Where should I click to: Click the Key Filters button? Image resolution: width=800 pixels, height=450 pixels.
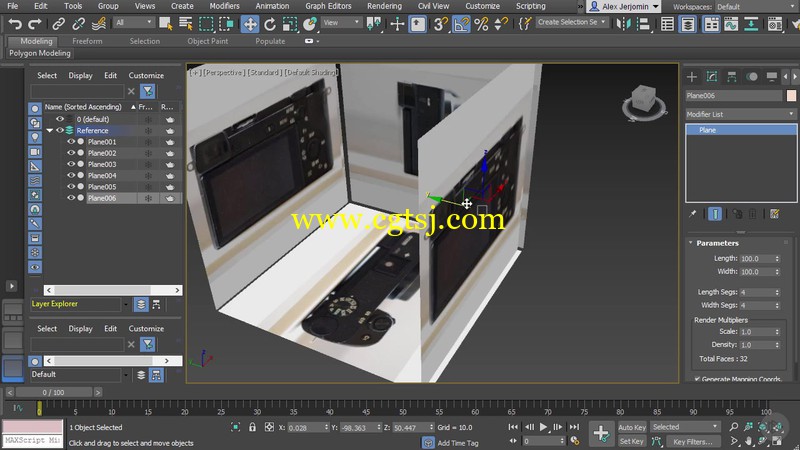coord(692,441)
